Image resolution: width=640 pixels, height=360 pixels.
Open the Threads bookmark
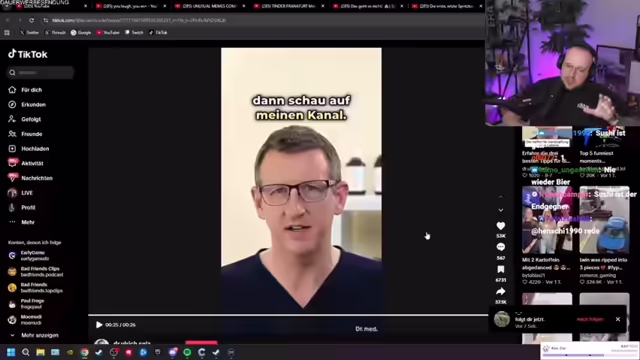point(56,33)
